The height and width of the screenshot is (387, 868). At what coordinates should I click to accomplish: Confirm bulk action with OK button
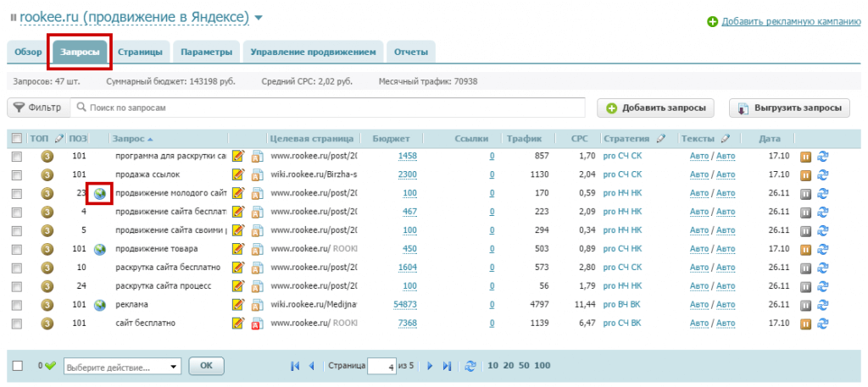click(x=206, y=366)
